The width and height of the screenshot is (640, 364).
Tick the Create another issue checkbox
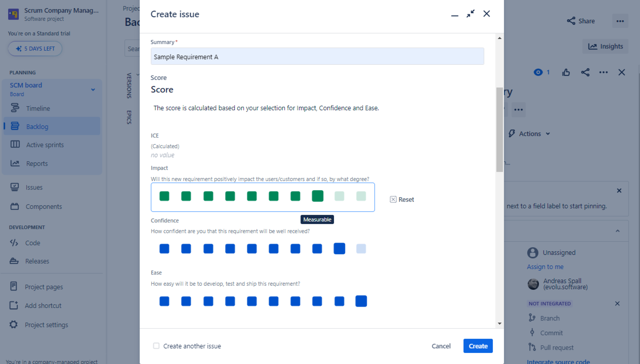(x=156, y=346)
